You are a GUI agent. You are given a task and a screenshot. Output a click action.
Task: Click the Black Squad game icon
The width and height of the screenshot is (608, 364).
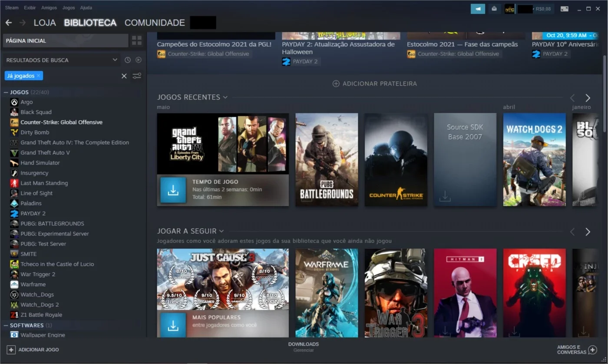(14, 112)
